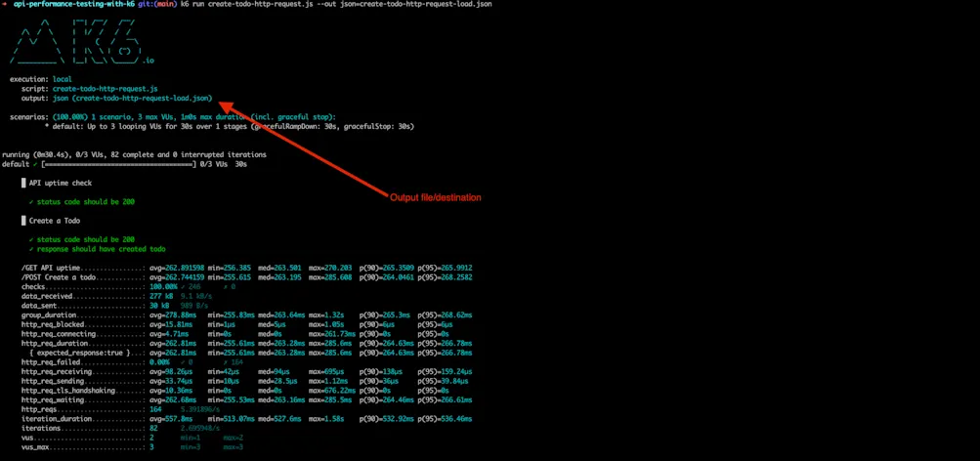Click the 'scenarios: (100.00%) 1 scenario' line
Image resolution: width=980 pixels, height=461 pixels.
[173, 117]
